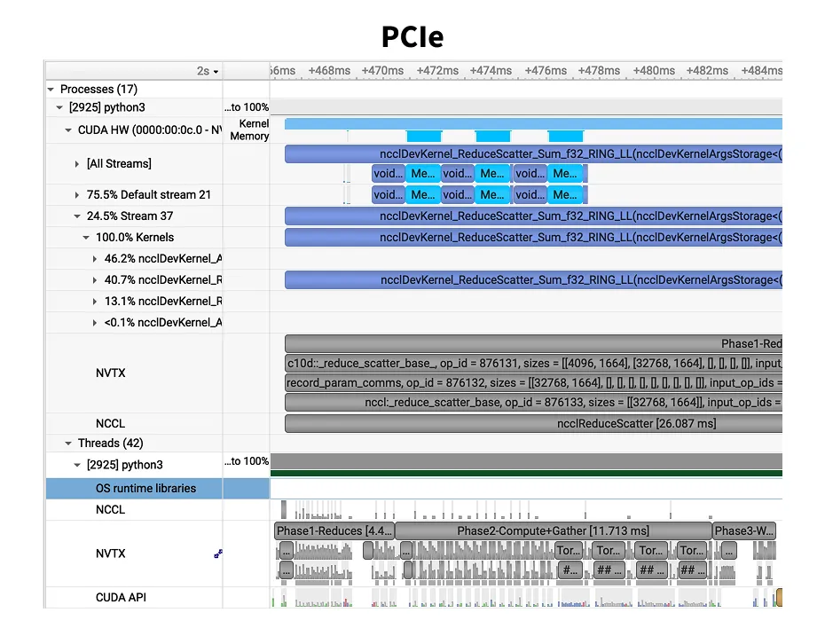Collapse the 100.0% Kernels group
The height and width of the screenshot is (644, 825).
tap(85, 237)
